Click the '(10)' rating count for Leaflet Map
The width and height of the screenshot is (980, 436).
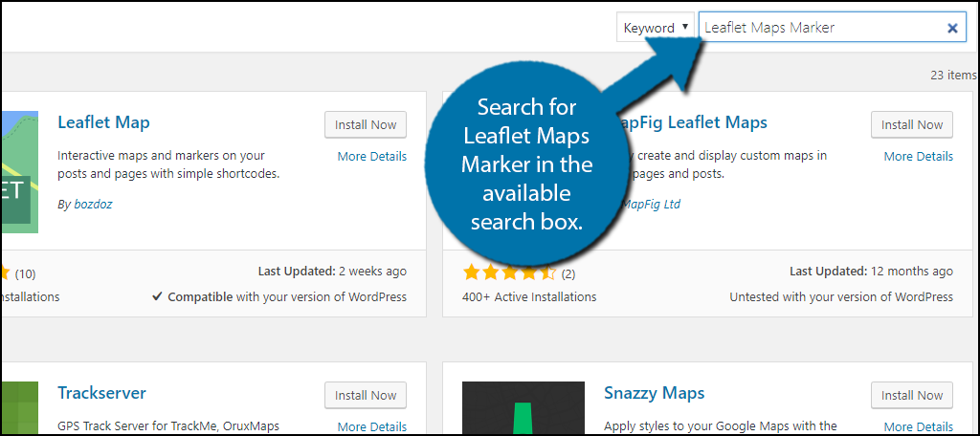[25, 274]
